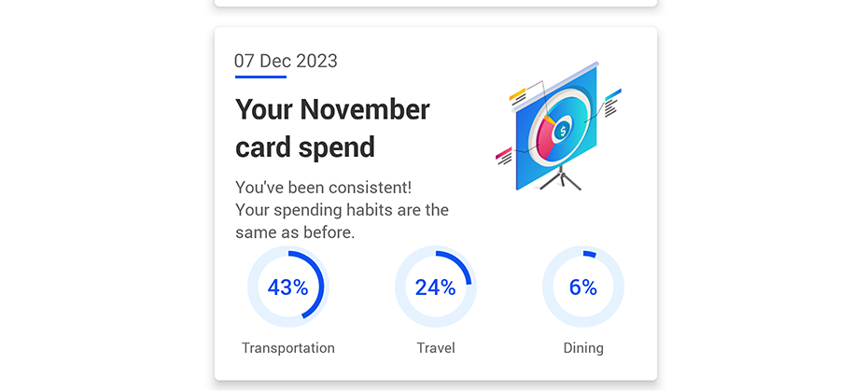Click the tripod stand under the presentation board

(561, 179)
